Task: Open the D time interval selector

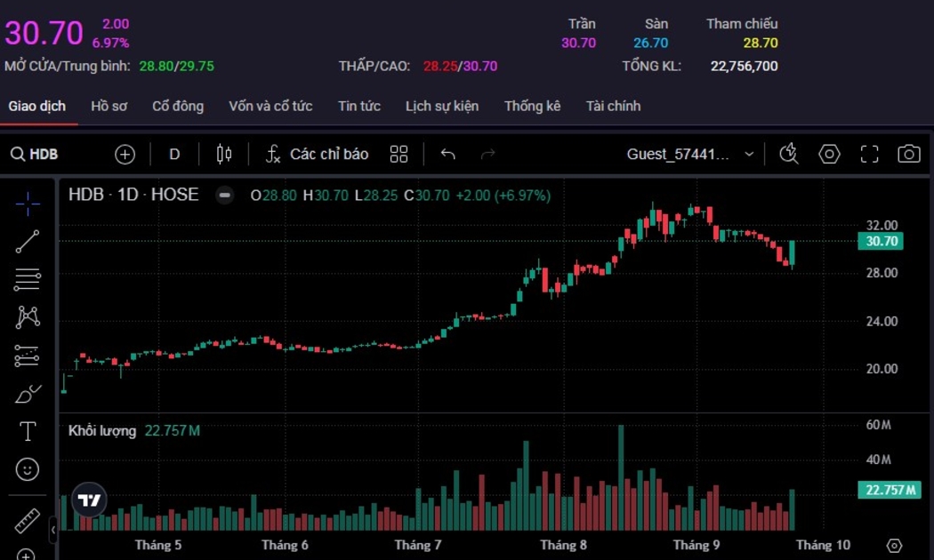Action: (174, 154)
